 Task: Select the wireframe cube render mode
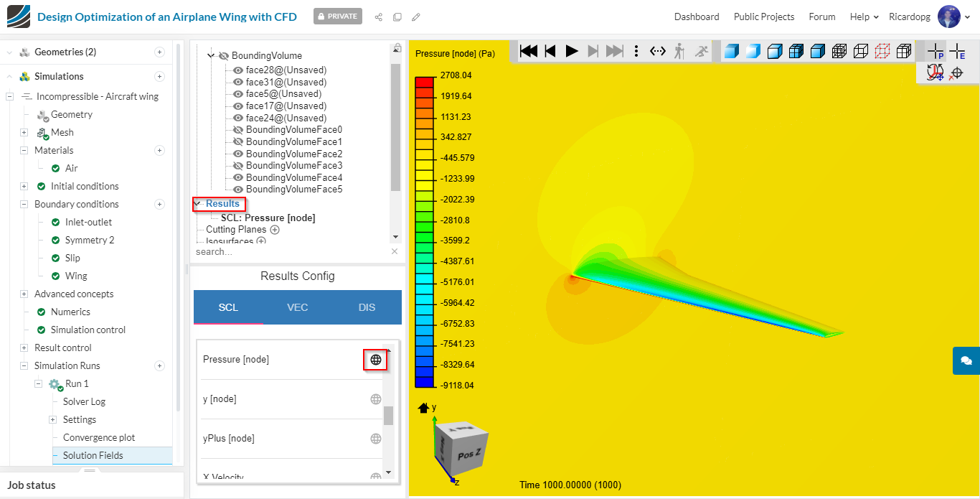click(x=861, y=51)
